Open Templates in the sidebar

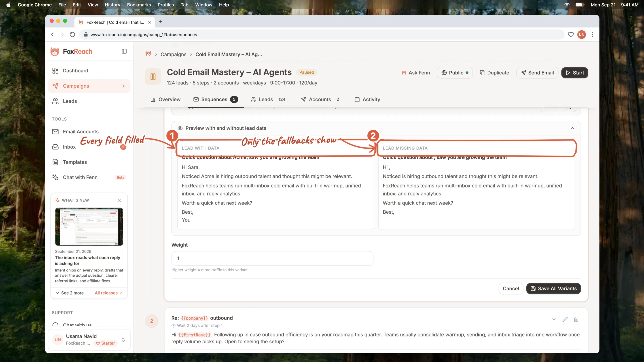click(x=89, y=162)
